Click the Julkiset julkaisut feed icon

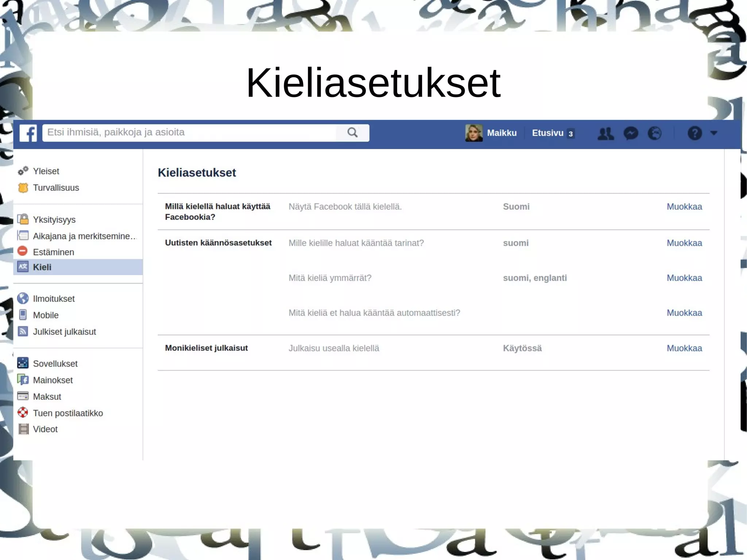23,331
